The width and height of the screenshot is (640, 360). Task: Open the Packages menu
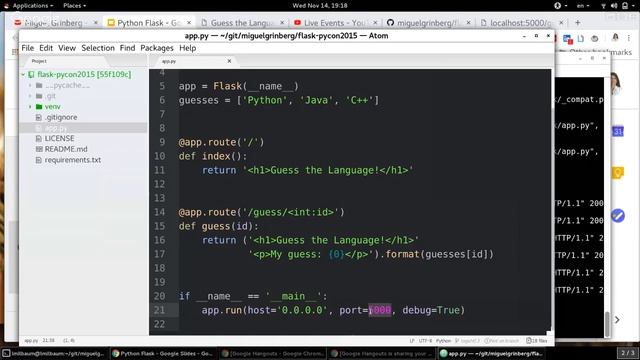tap(157, 48)
